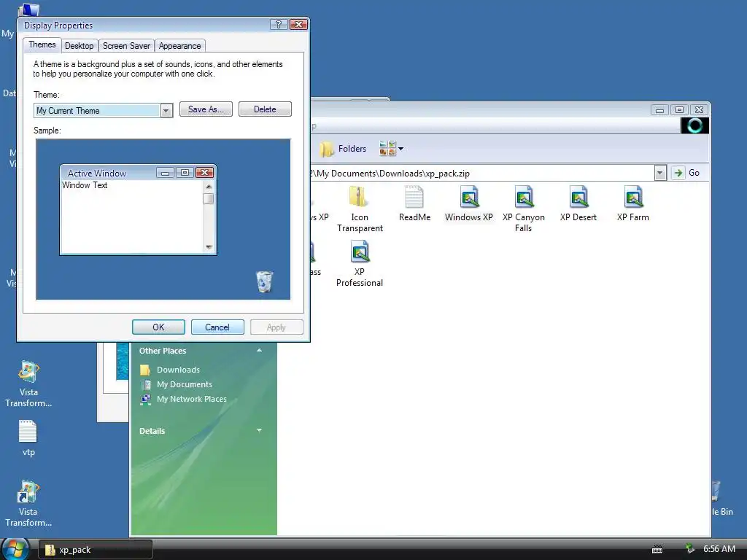Switch to the Appearance tab

[x=179, y=46]
